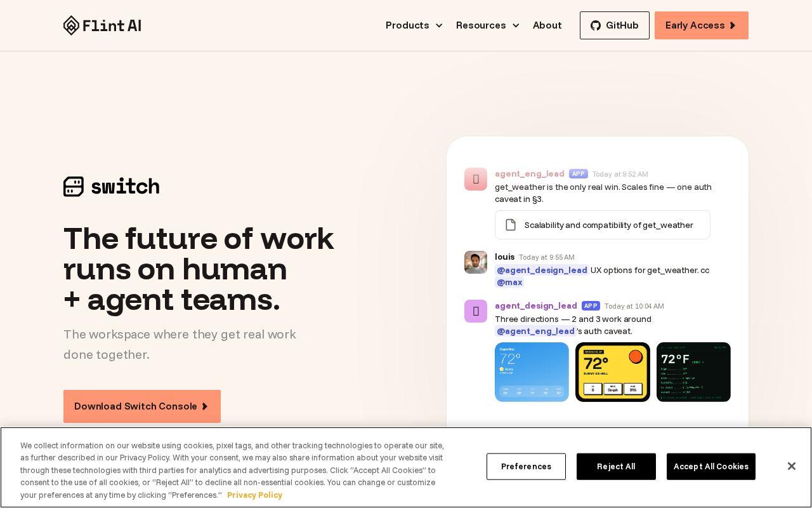Open the dark terminal weather thumbnail
This screenshot has height=508, width=812.
point(693,372)
